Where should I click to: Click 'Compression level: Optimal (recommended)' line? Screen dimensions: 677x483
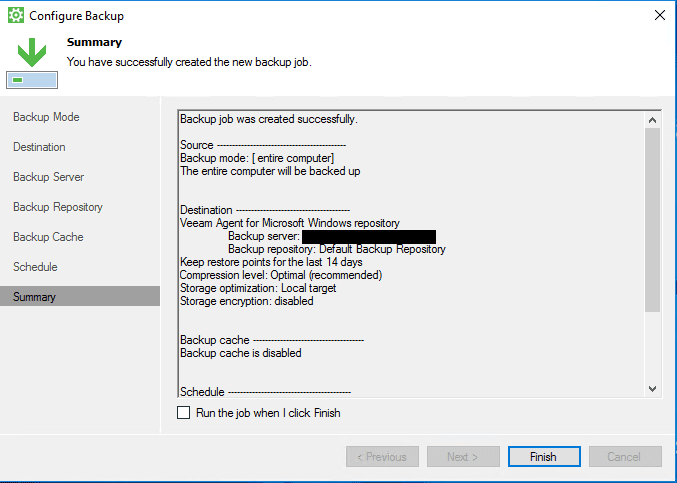281,275
